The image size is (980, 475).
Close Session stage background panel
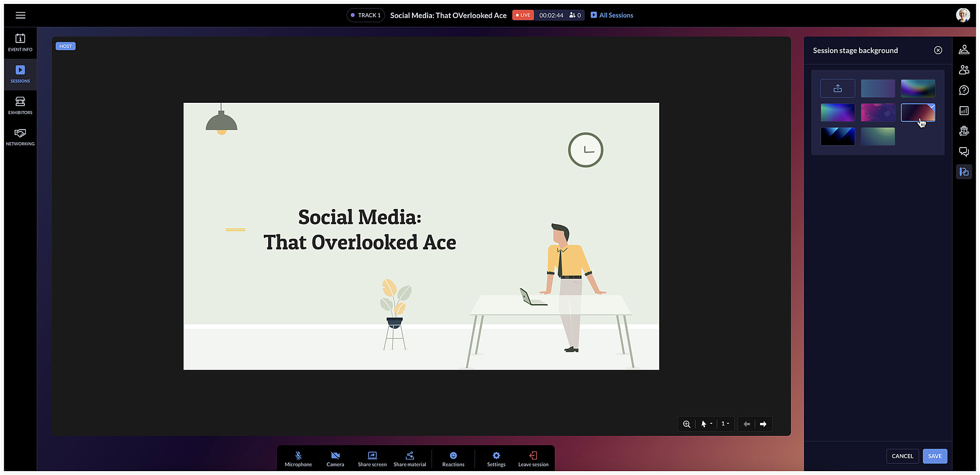click(x=938, y=50)
